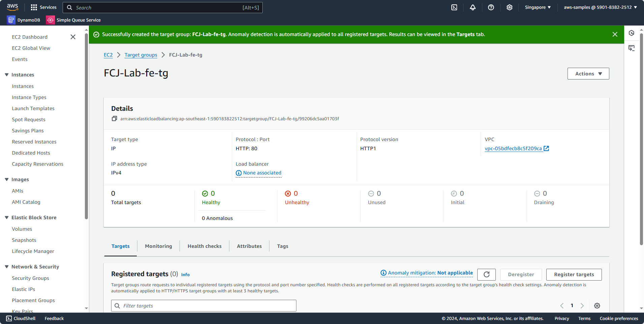Go to next page of targets

(582, 306)
